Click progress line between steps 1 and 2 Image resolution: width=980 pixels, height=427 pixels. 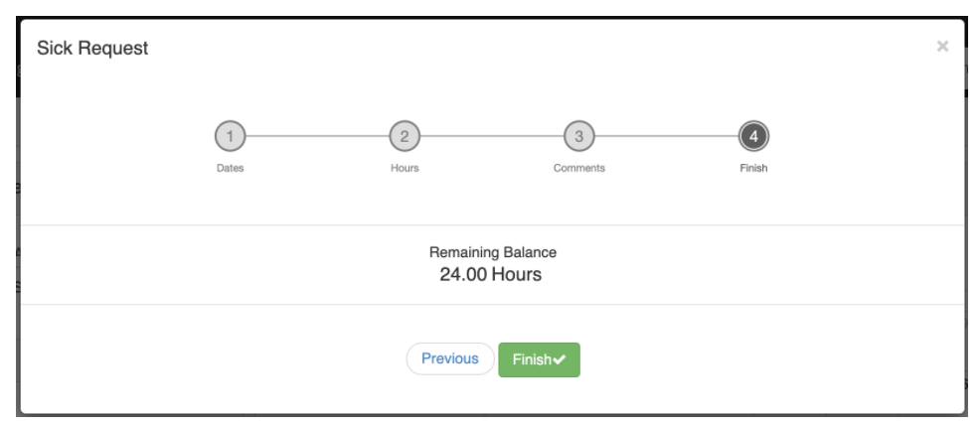tap(317, 136)
